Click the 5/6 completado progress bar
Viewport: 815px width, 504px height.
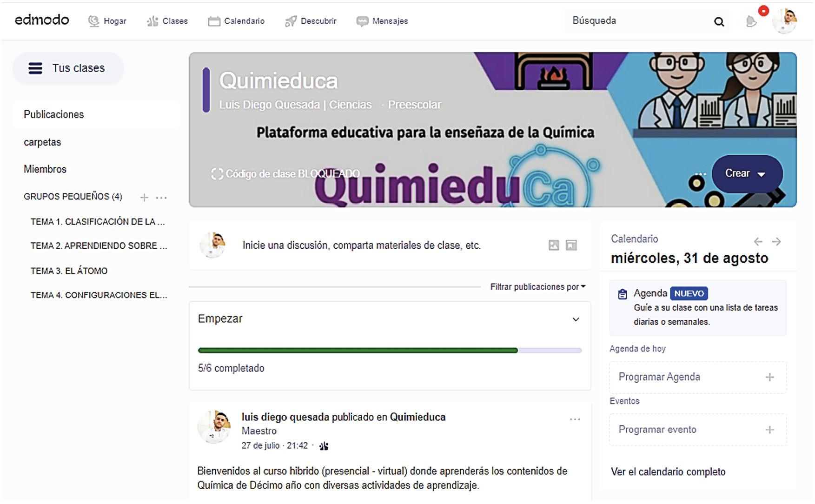(390, 351)
